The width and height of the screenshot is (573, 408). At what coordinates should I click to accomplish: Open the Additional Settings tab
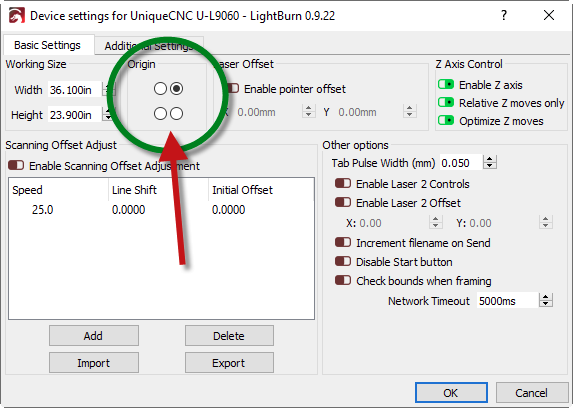[x=149, y=46]
